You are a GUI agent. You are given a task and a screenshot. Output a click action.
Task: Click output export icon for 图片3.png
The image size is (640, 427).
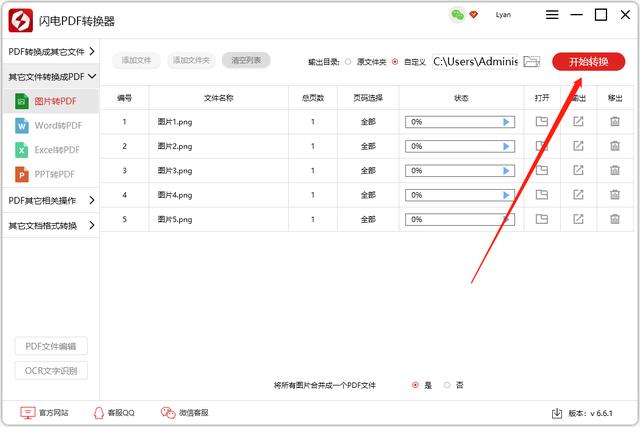pos(579,170)
